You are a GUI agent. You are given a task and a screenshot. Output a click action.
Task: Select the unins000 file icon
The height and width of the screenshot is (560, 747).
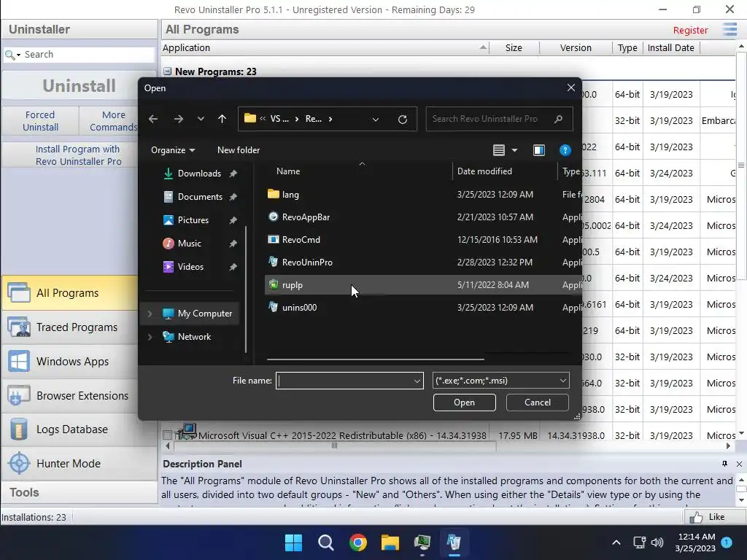274,307
